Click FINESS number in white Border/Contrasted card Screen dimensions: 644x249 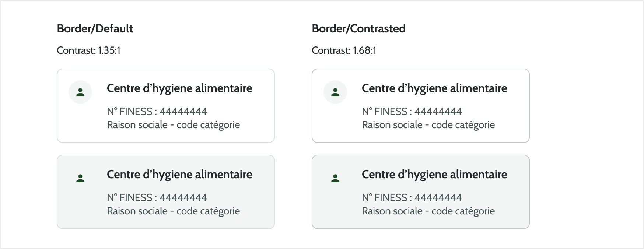[412, 112]
